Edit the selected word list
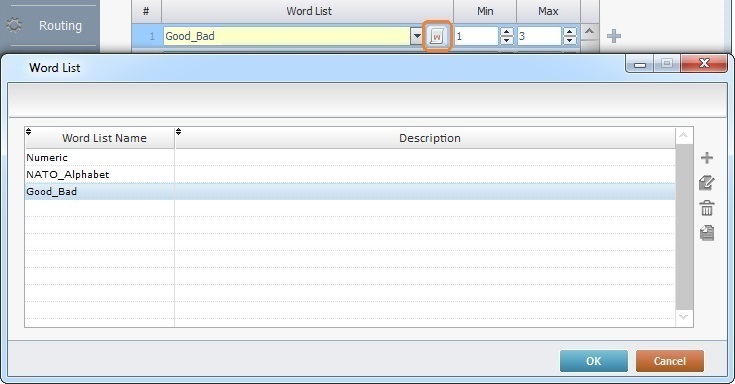735x384 pixels. (706, 183)
